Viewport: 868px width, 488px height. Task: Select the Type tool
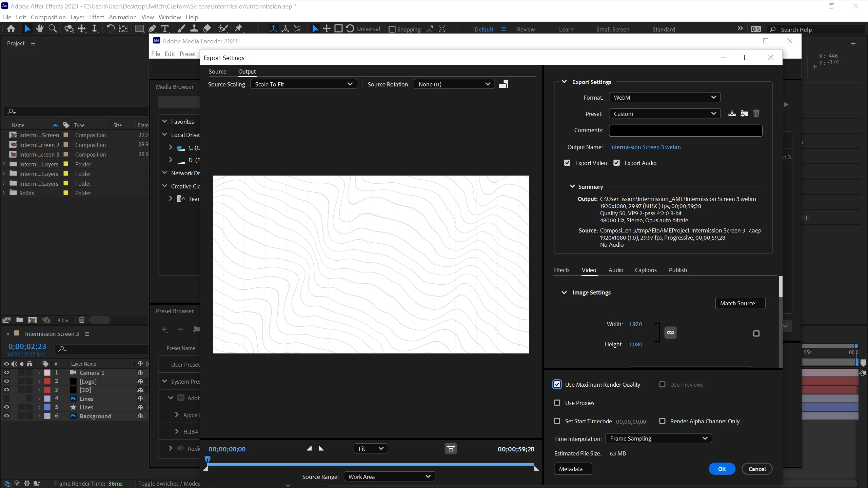click(165, 29)
